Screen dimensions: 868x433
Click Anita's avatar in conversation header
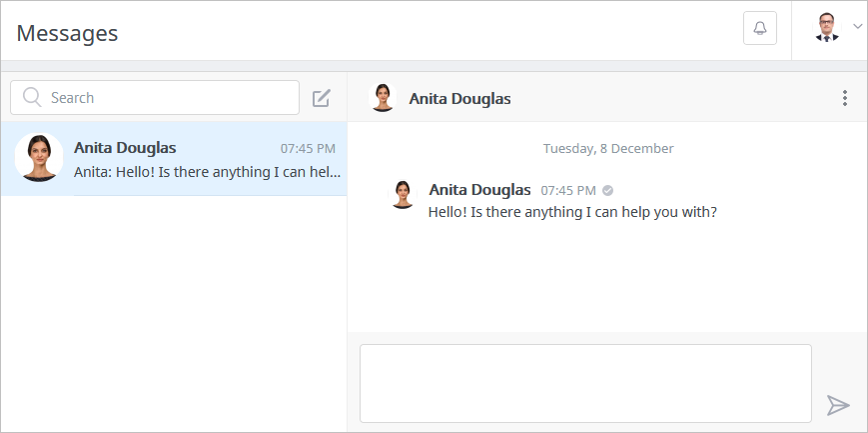click(383, 98)
